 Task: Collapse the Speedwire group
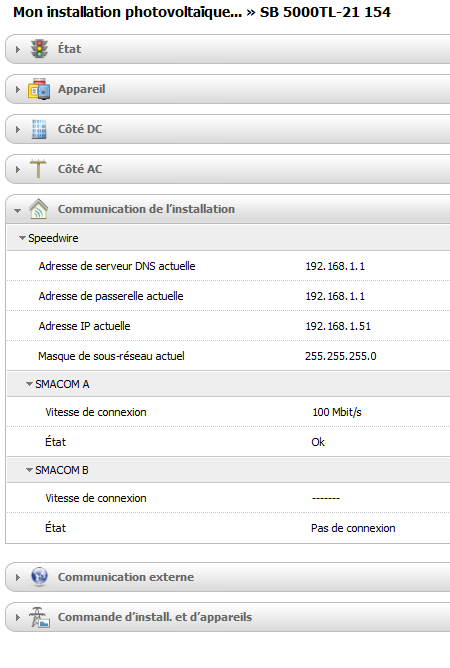tap(23, 238)
